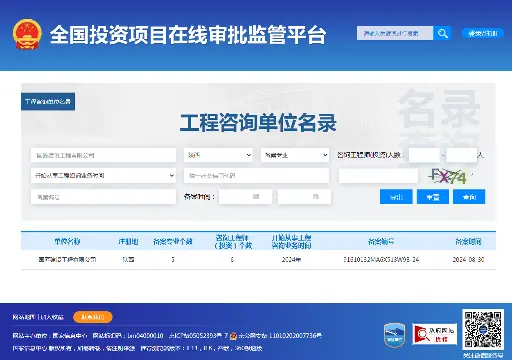Screen dimensions: 512x360
Task: Click the captcha text input field
Action: pyautogui.click(x=378, y=176)
